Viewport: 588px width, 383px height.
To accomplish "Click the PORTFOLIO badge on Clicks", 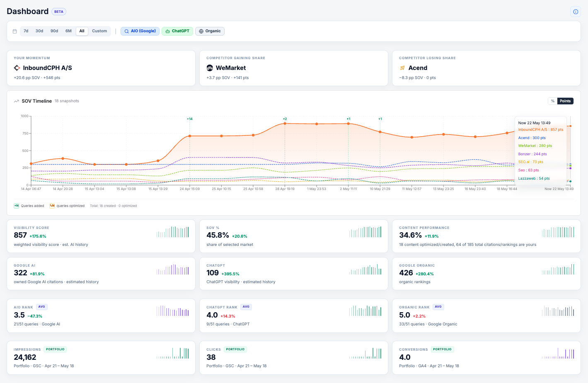I will point(235,349).
